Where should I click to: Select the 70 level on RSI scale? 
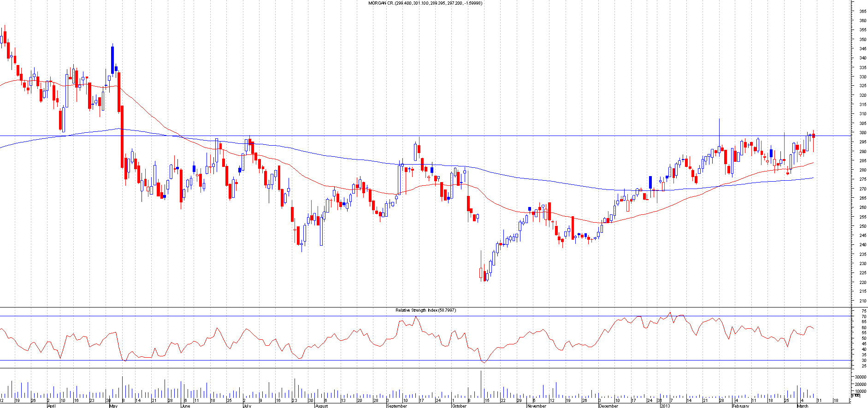point(863,317)
